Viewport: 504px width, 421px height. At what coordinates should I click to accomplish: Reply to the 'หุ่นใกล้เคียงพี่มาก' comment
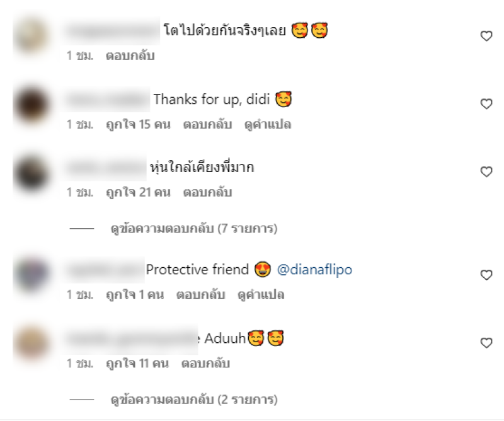208,192
